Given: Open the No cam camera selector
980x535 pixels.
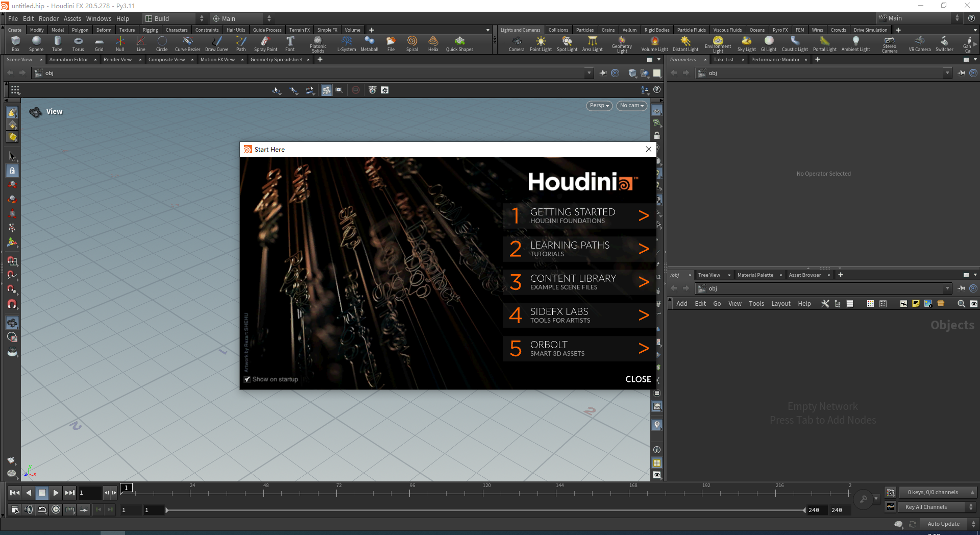Looking at the screenshot, I should pos(631,106).
